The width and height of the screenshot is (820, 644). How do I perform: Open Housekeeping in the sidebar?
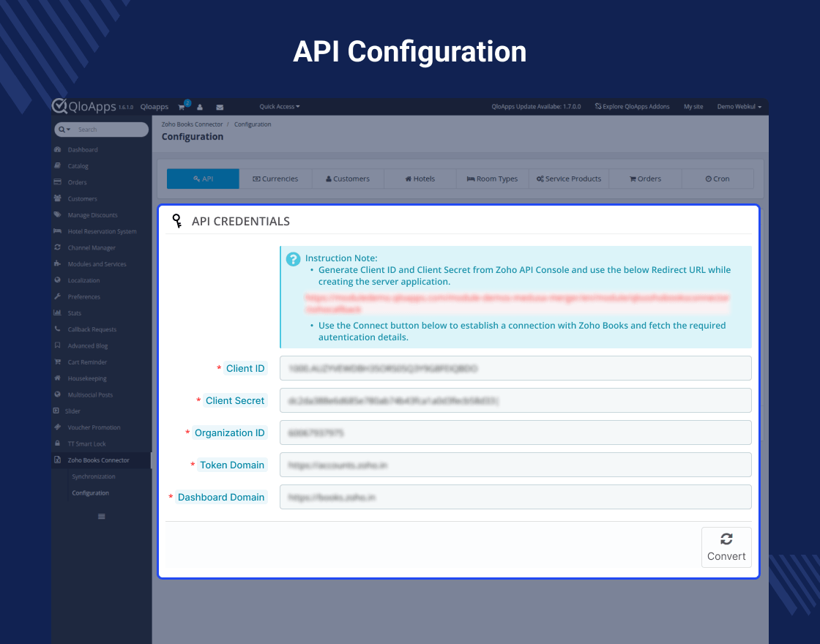[87, 378]
